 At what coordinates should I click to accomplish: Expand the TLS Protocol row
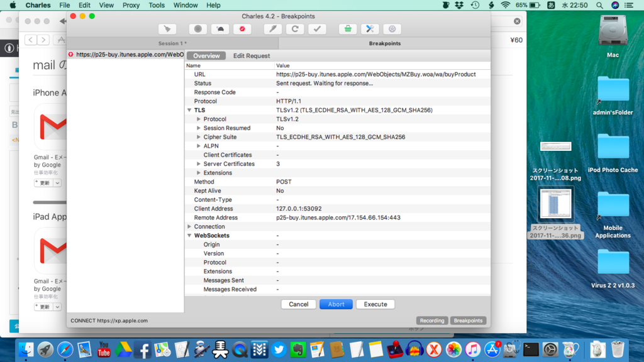[x=199, y=119]
